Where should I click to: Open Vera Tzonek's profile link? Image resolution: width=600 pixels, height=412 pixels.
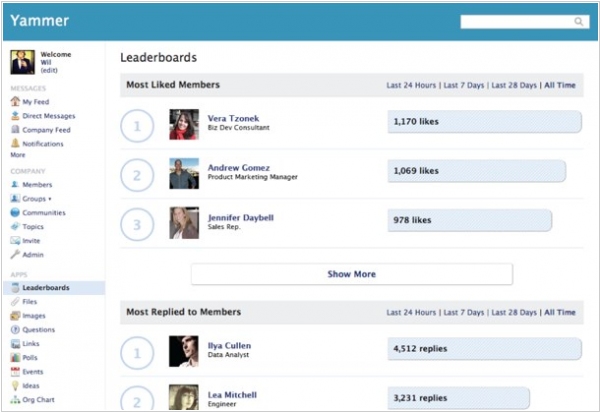click(233, 119)
